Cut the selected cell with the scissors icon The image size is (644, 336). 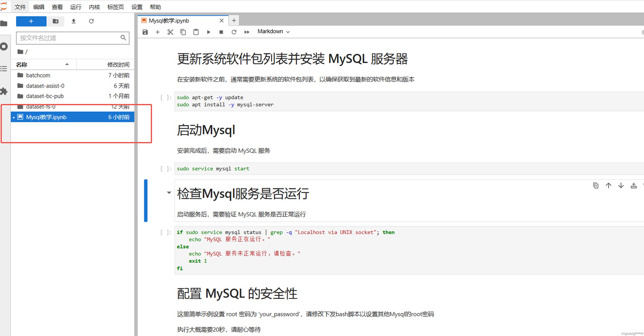coord(170,32)
